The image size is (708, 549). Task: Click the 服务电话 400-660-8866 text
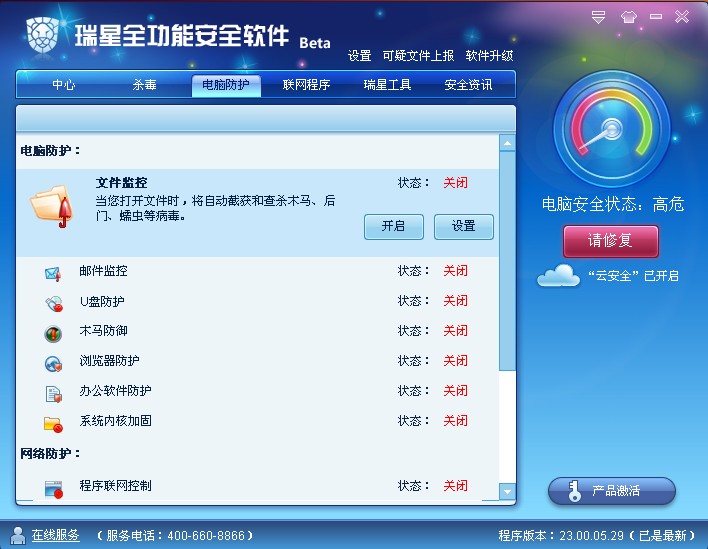click(175, 536)
